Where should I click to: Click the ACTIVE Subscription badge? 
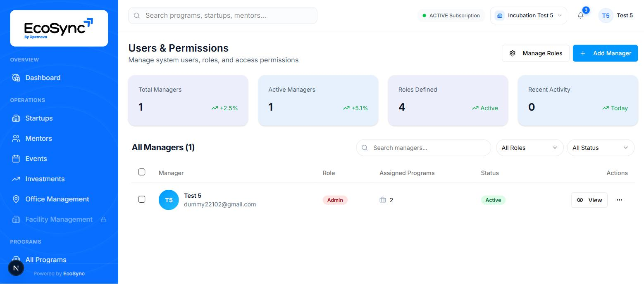pos(451,16)
